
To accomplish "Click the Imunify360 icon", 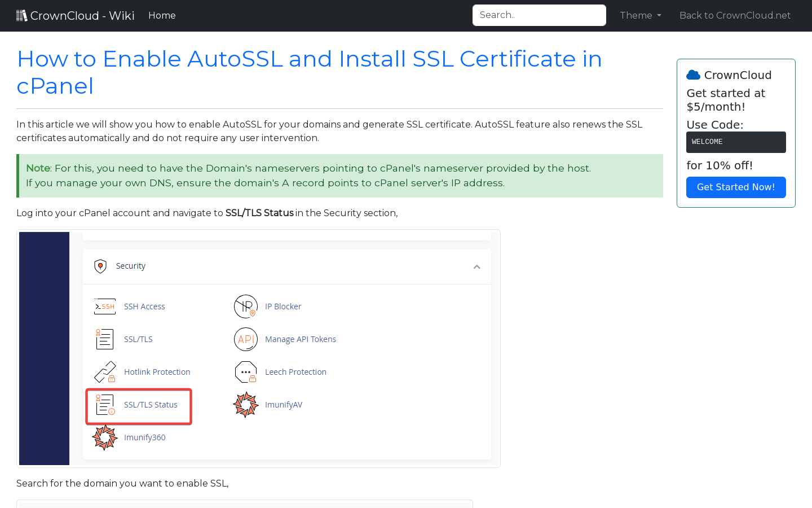I will click(104, 437).
